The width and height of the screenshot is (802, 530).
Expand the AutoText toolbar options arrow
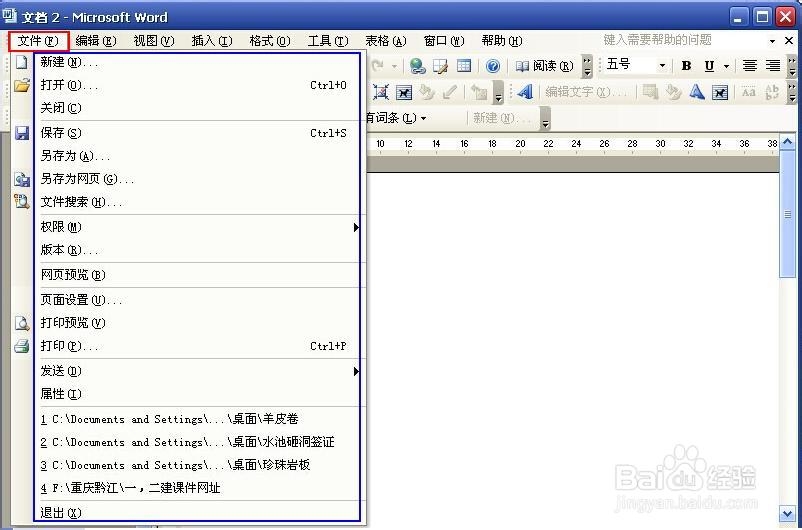point(545,119)
